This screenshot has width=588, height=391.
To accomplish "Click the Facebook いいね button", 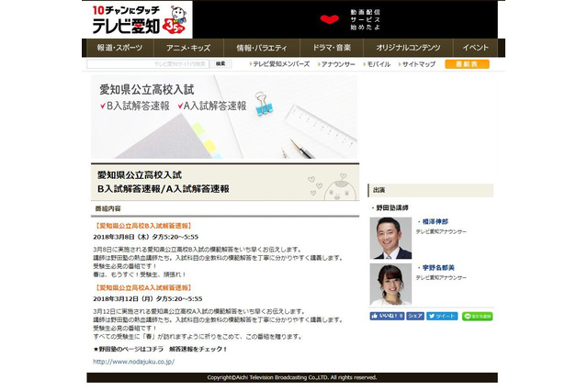I will tap(387, 316).
